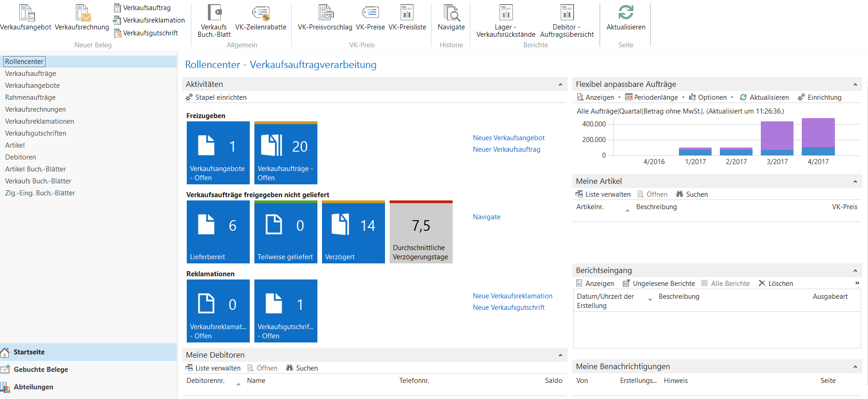
Task: Click Einrichtung in chart toolbar
Action: coord(820,97)
